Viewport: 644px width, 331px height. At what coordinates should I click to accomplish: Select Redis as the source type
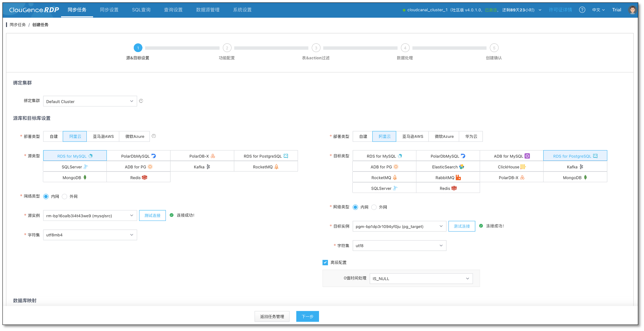point(138,178)
